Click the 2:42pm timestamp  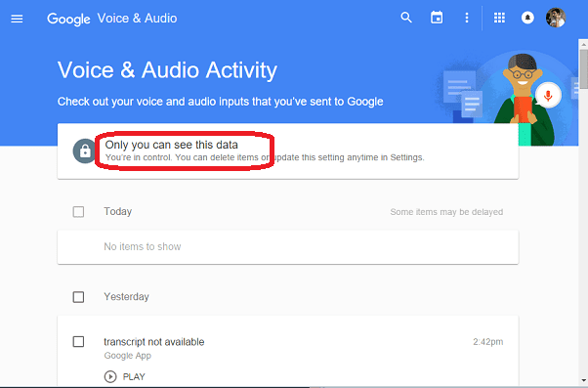point(487,342)
